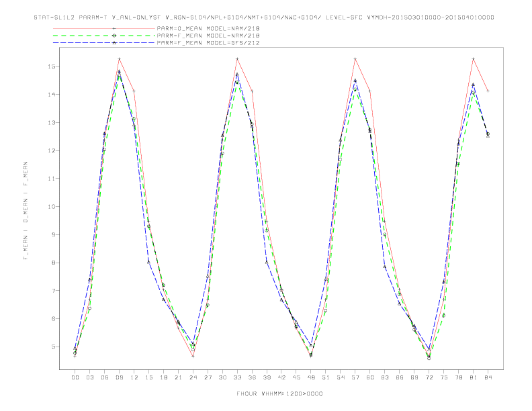Click forecast hour label 21 on x-axis

pyautogui.click(x=178, y=377)
